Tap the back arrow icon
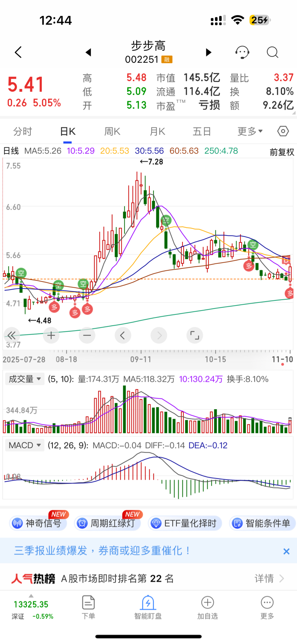Viewport: 297px width, 644px height. pyautogui.click(x=18, y=52)
